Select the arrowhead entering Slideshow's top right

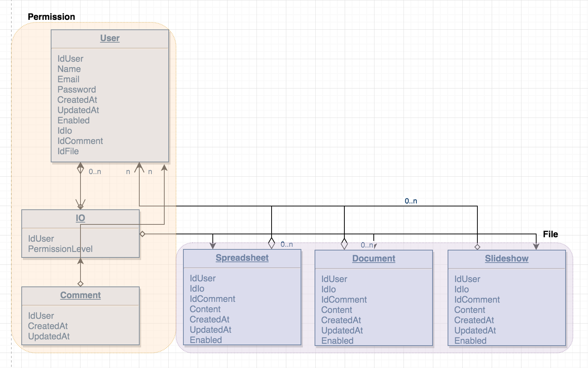click(536, 247)
